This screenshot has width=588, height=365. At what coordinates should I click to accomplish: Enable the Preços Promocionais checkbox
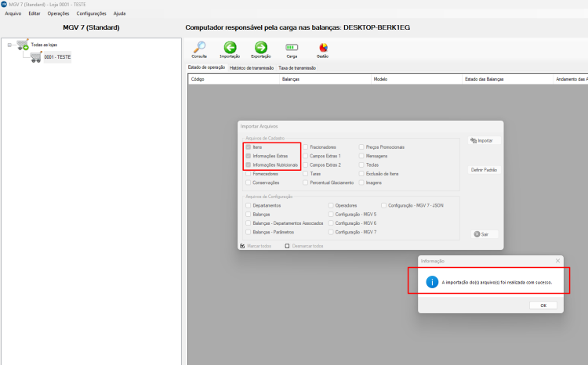click(x=361, y=147)
